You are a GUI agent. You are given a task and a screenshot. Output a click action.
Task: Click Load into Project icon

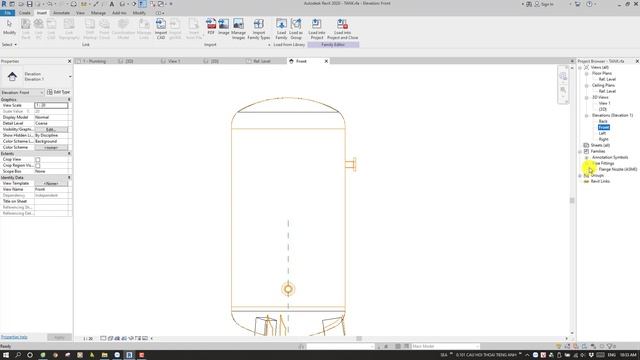tap(317, 29)
